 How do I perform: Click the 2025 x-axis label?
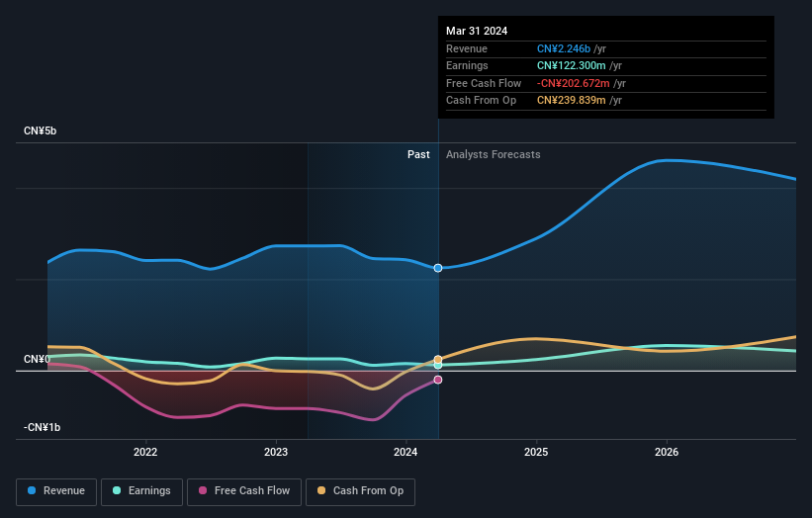point(536,452)
